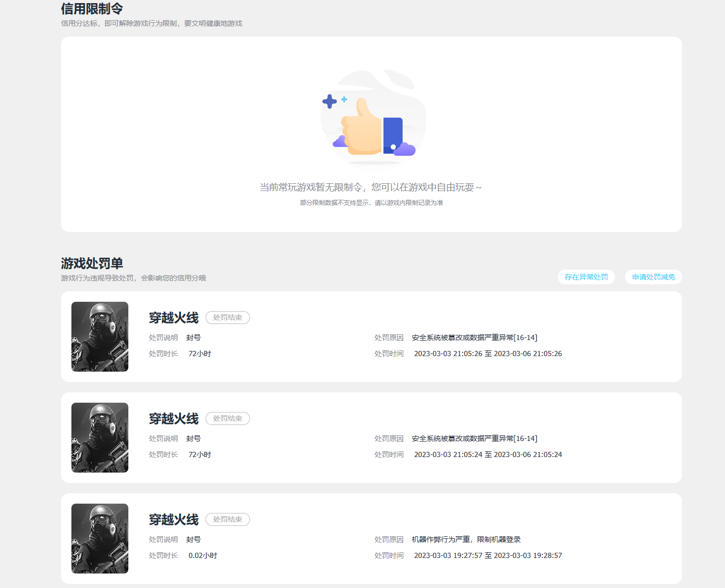
Task: Click time range 2023-03-03 21:05:26 至 2023-03-06 21:05:26
Action: (x=488, y=354)
